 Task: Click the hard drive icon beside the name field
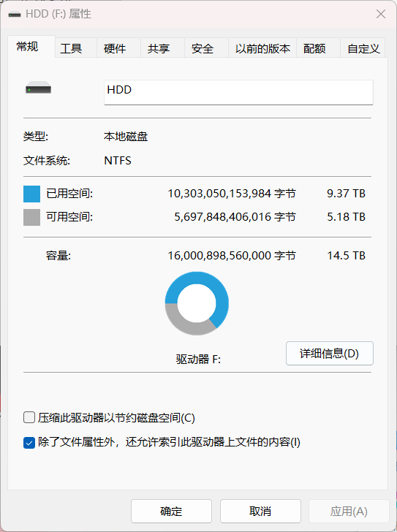point(38,88)
